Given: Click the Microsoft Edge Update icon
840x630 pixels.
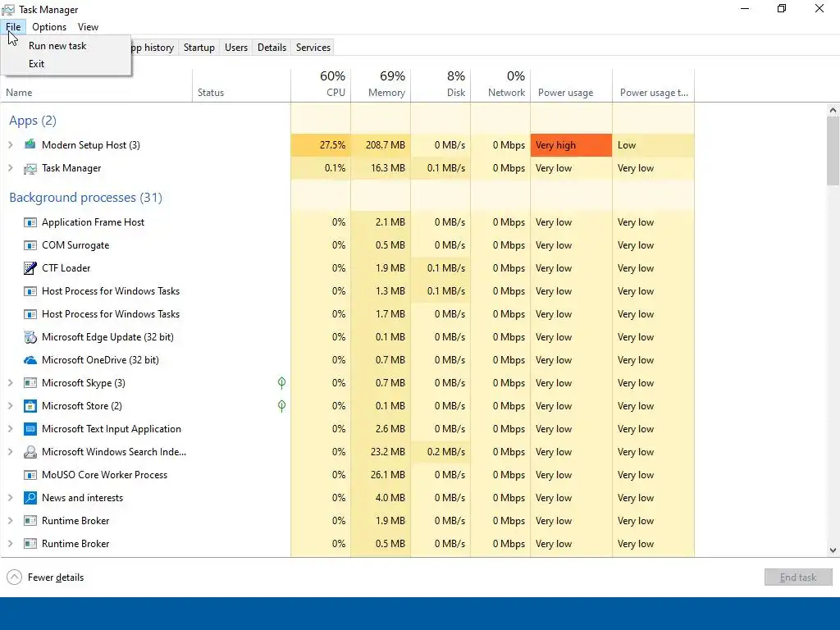Looking at the screenshot, I should pos(30,337).
